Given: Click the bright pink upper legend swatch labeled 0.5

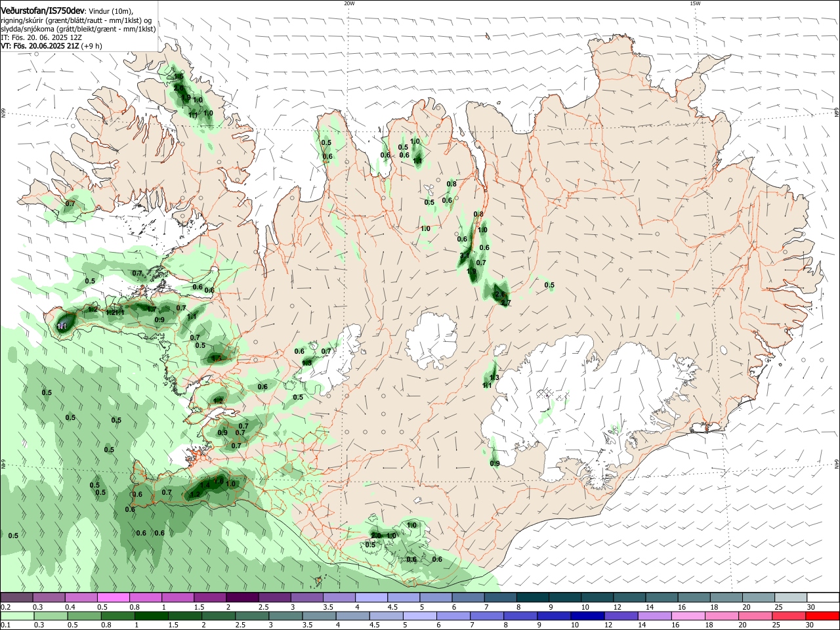Looking at the screenshot, I should [113, 597].
